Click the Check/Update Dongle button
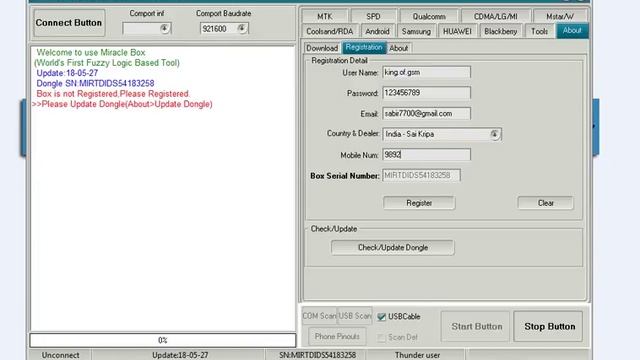 coord(393,248)
